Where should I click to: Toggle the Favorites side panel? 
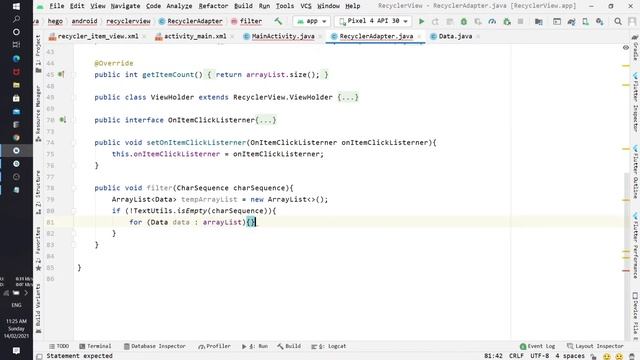pyautogui.click(x=38, y=249)
